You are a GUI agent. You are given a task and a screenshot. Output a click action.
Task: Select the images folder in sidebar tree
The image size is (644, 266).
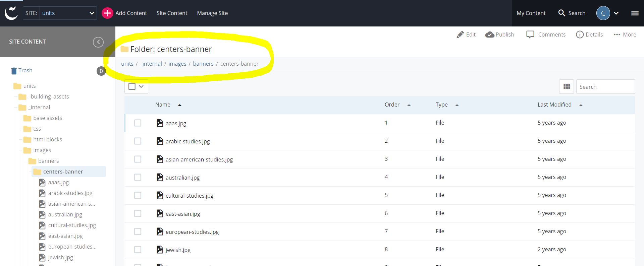[37, 150]
